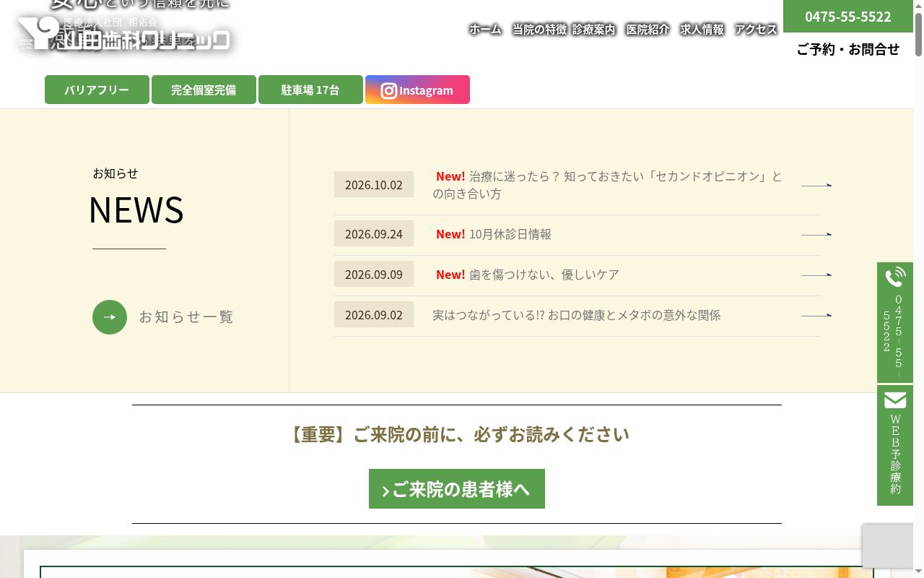Open the 当院の特徴 menu item

[x=539, y=29]
